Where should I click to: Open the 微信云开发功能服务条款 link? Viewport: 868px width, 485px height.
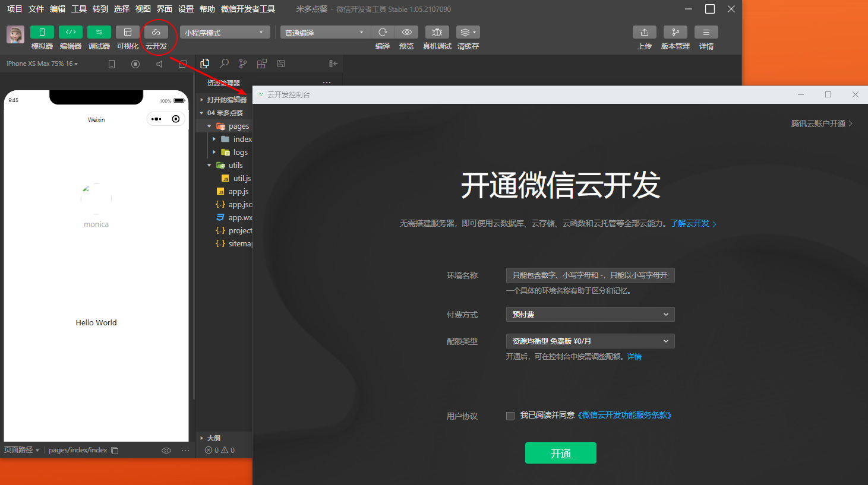click(x=625, y=416)
